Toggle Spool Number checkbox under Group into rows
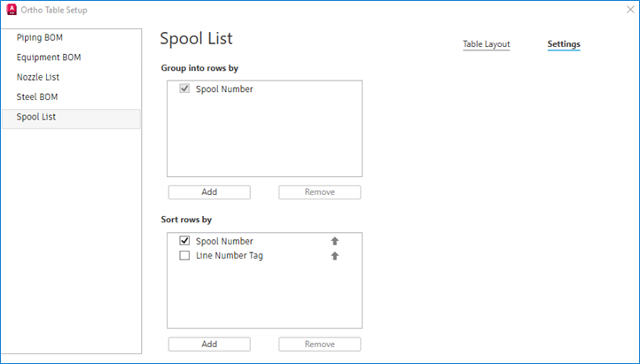 pyautogui.click(x=184, y=89)
